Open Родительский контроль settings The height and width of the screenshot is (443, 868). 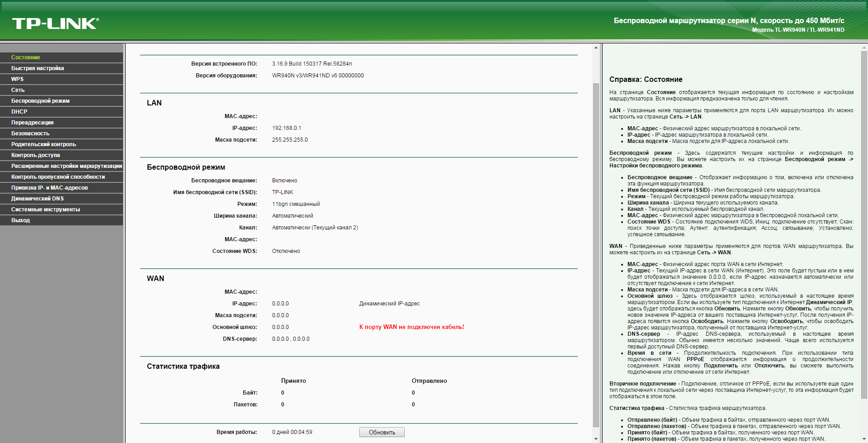61,144
